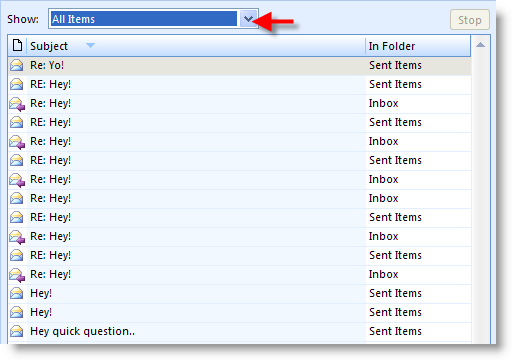Viewport: 512px width, 360px height.
Task: Select the All Items text field
Action: [x=144, y=19]
